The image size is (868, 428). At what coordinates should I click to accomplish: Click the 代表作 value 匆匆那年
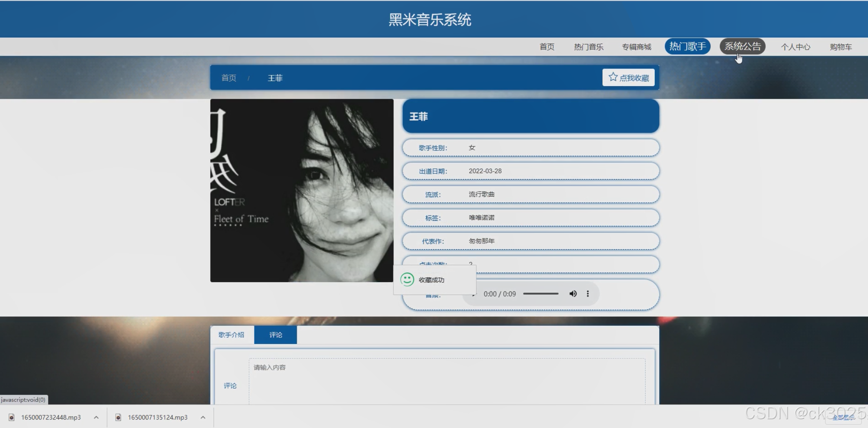click(x=481, y=241)
